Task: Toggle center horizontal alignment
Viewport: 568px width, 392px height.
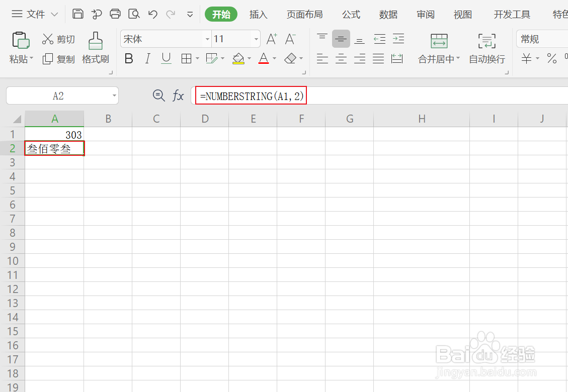Action: pyautogui.click(x=341, y=58)
